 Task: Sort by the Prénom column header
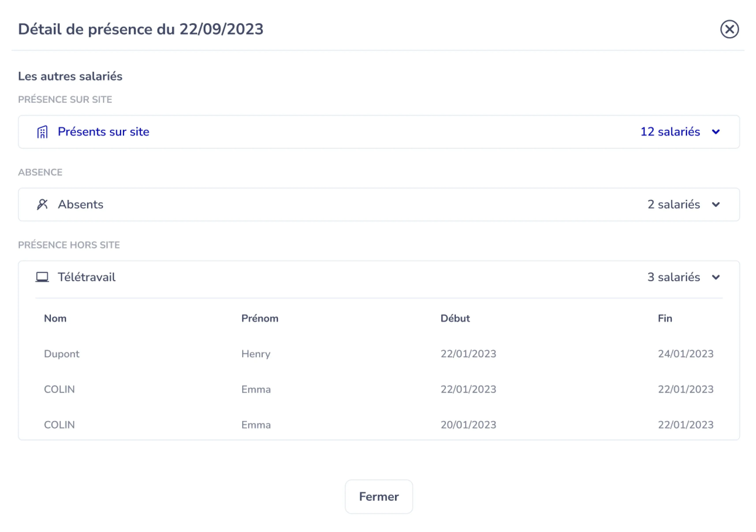260,318
